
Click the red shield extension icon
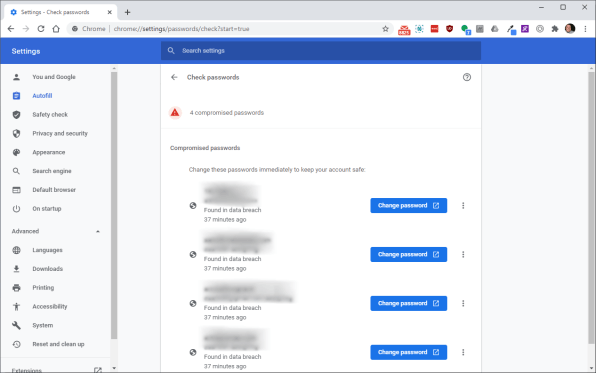pyautogui.click(x=449, y=29)
